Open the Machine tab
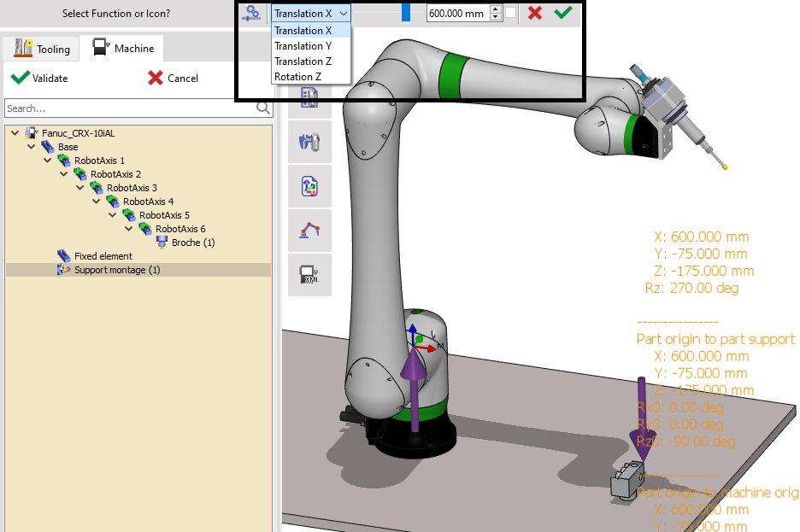Screen dimensions: 800x532 point(124,49)
